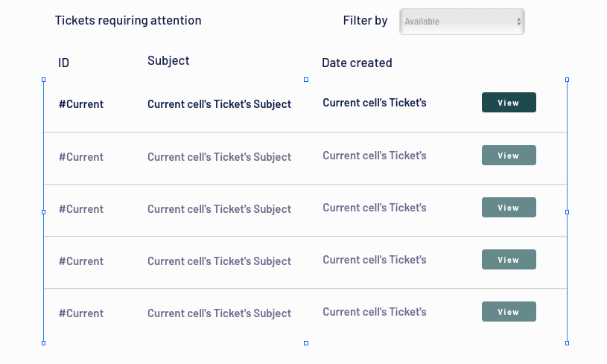Image resolution: width=607 pixels, height=364 pixels.
Task: Select the top-middle selection handle
Action: tap(306, 80)
